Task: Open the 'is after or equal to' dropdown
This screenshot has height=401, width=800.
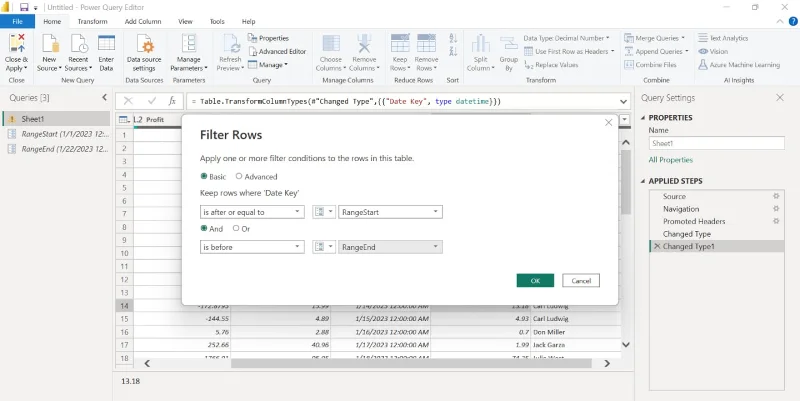Action: click(x=252, y=212)
